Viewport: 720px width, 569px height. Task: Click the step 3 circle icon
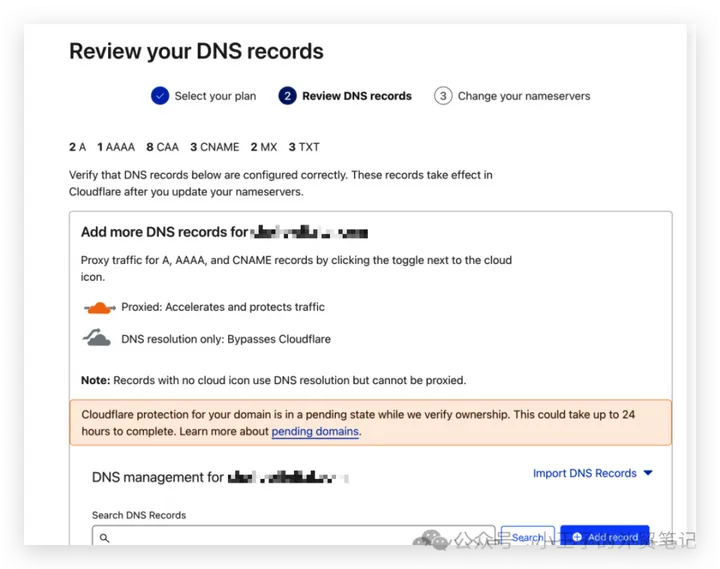click(443, 96)
